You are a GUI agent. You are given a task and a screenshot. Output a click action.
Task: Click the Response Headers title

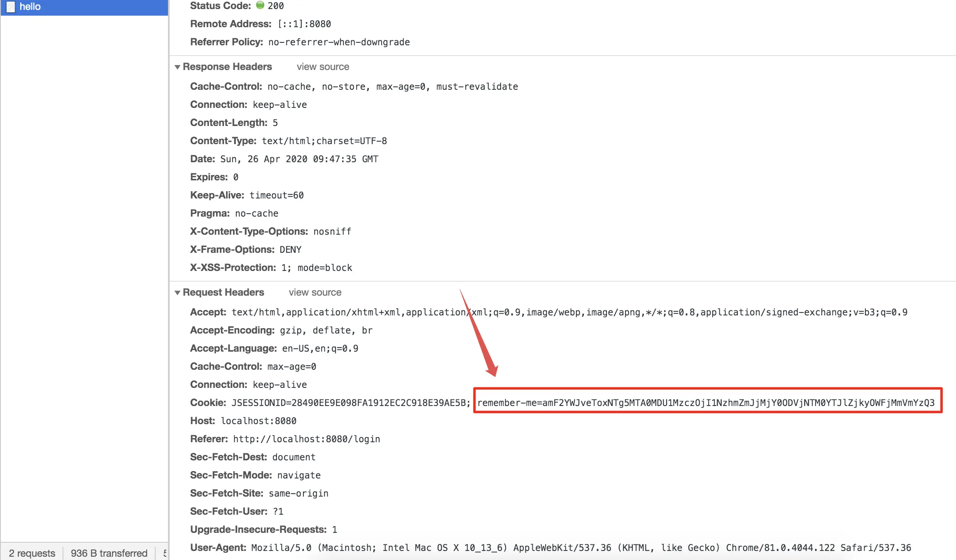click(227, 67)
